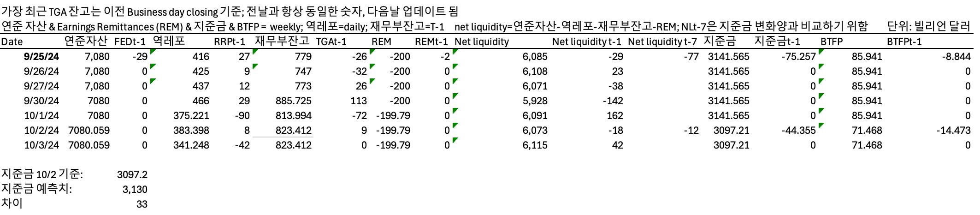Click Treasury balance cell 779

point(303,57)
